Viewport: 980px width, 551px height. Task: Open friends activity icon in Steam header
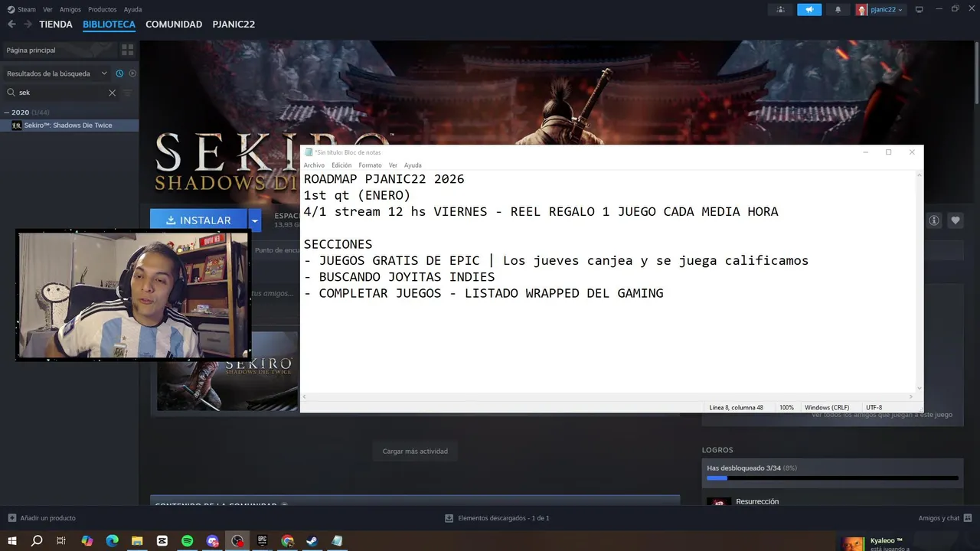tap(780, 9)
